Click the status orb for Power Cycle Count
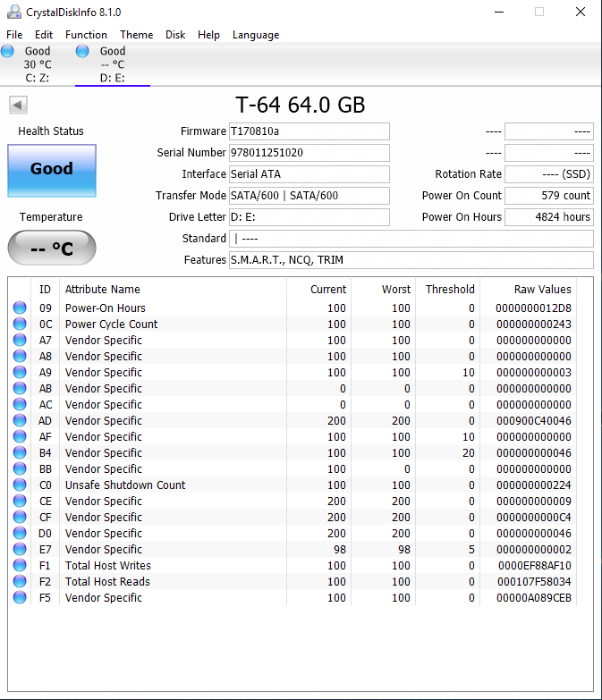Screen dimensions: 602x700 [x=20, y=325]
